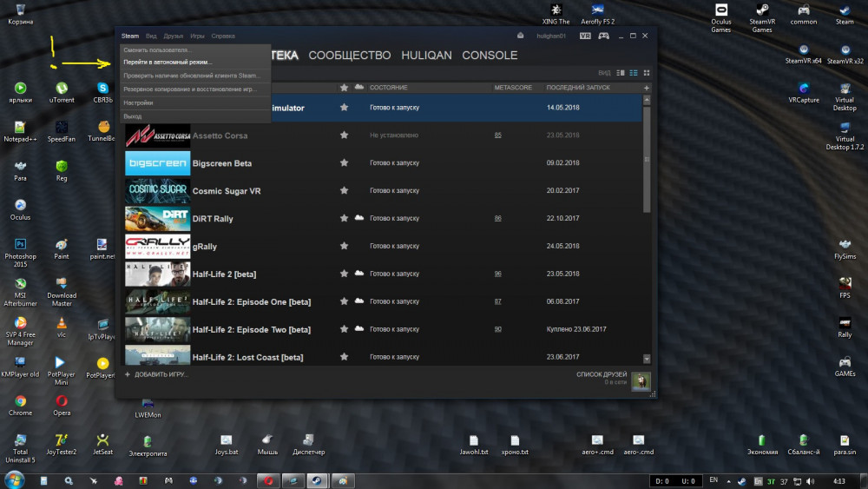Sort by METASCORE column header
This screenshot has width=868, height=489.
pyautogui.click(x=513, y=88)
